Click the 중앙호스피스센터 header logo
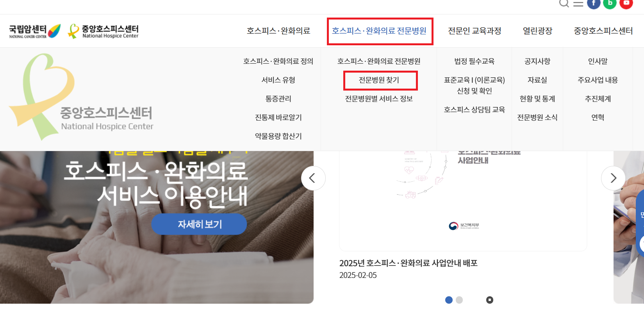 pyautogui.click(x=103, y=31)
